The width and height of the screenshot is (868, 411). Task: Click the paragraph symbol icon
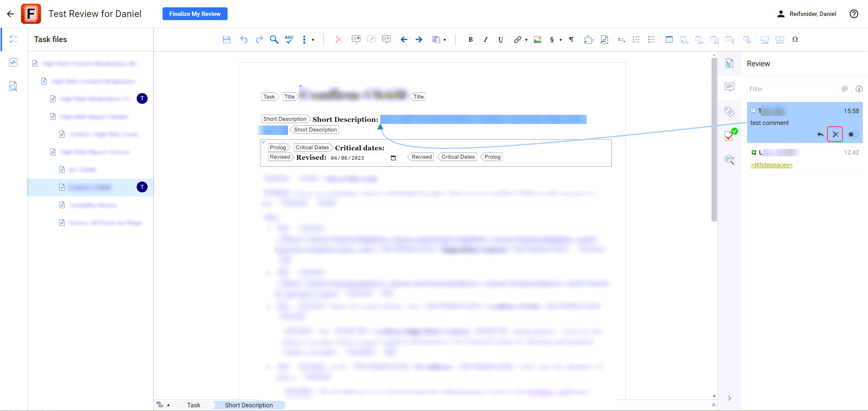click(571, 39)
